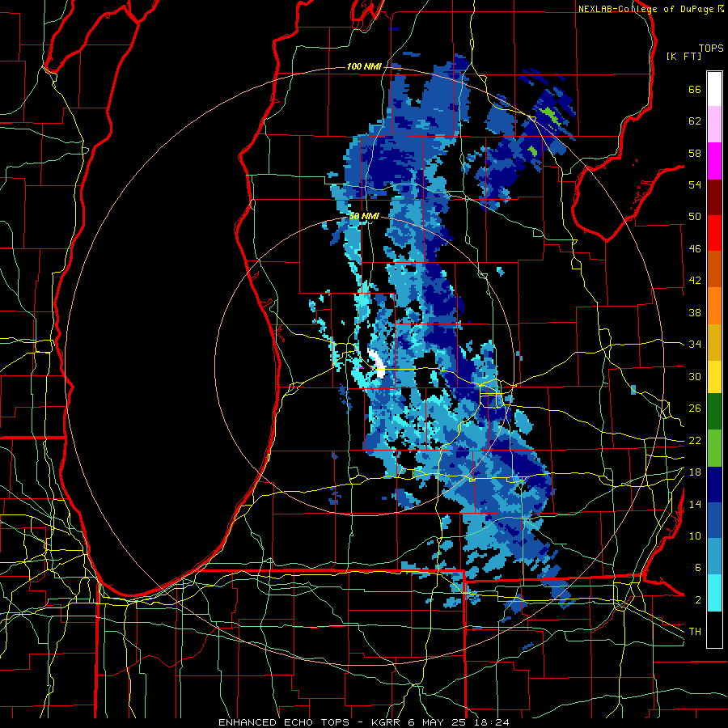Click the "14" legend value
This screenshot has width=728, height=728.
coord(695,504)
